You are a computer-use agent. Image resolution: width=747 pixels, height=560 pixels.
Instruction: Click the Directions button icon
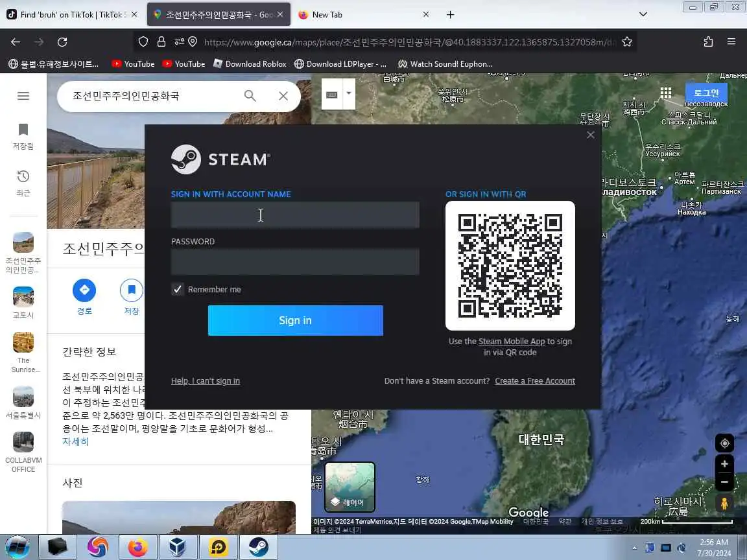[84, 290]
